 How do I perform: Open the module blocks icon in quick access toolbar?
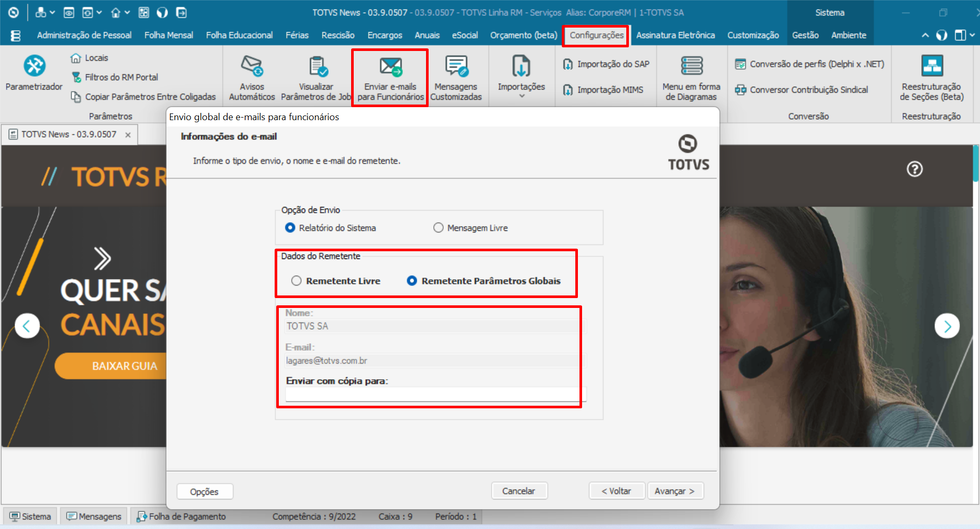(41, 12)
